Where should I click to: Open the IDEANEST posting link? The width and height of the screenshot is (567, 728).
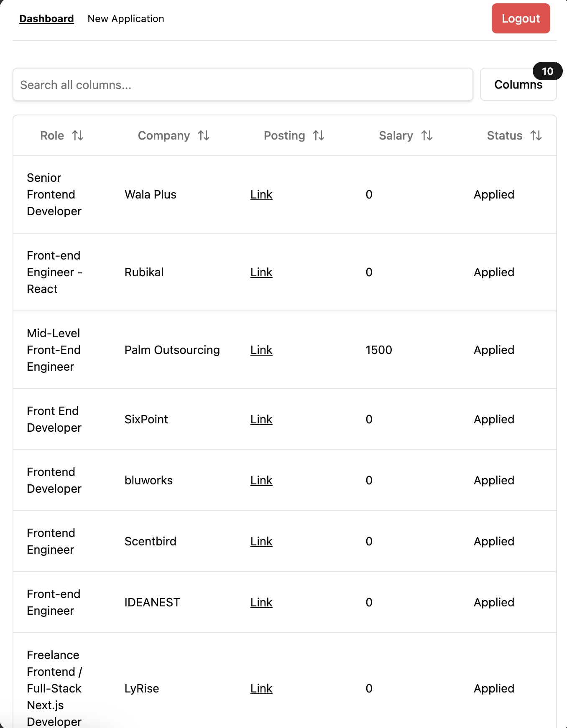coord(261,602)
